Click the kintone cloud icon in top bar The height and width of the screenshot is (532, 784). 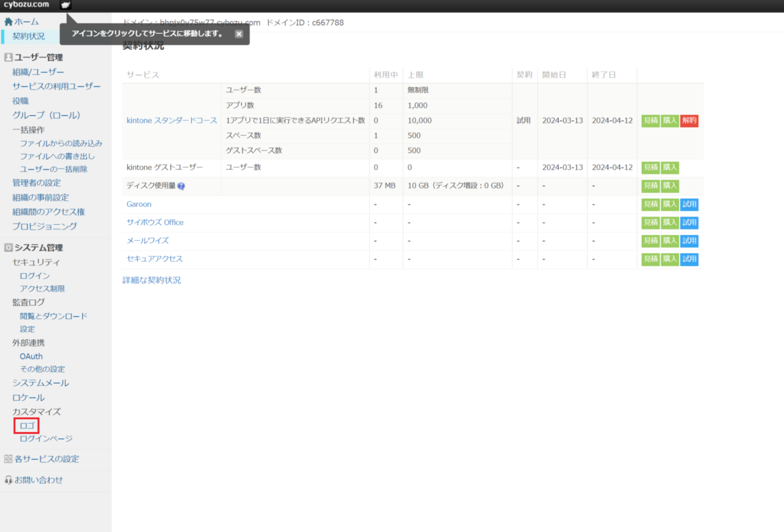point(66,5)
